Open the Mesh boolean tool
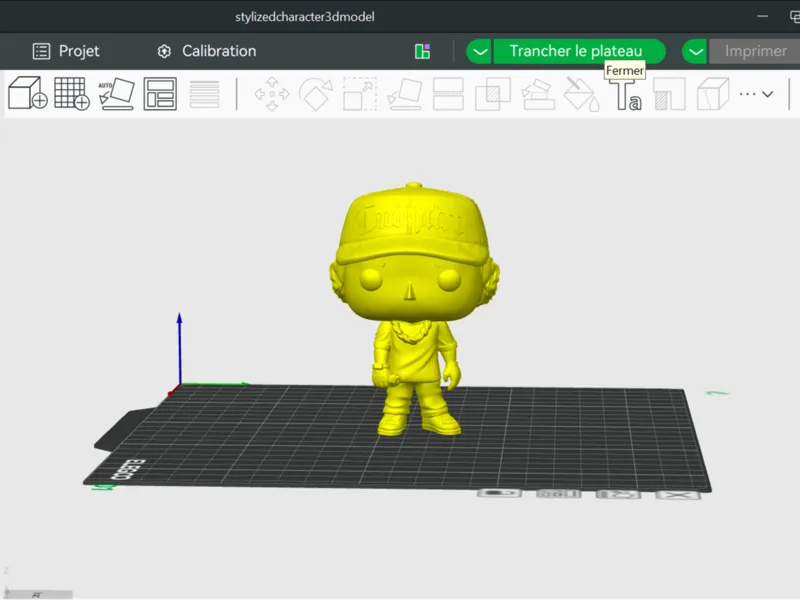The height and width of the screenshot is (600, 800). tap(492, 94)
